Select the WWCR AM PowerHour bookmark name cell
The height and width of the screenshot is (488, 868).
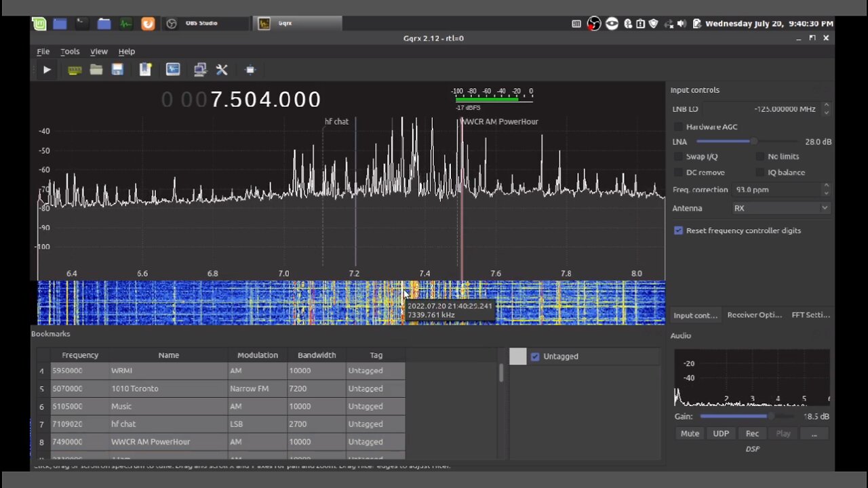pyautogui.click(x=168, y=441)
